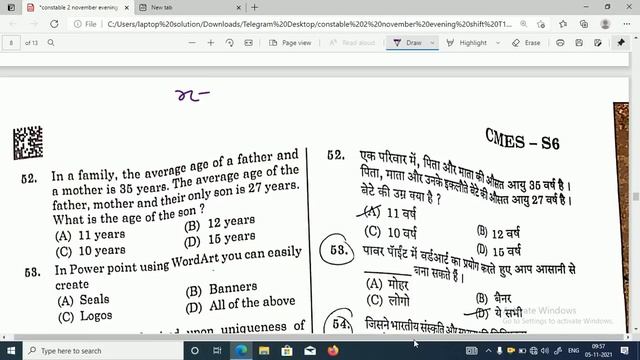Click the vertical scrollbar thumb
The height and width of the screenshot is (360, 640).
636,196
